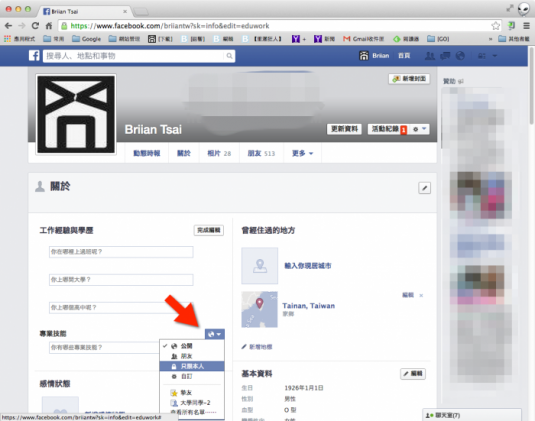The image size is (535, 421).
Task: Toggle the privacy audience selector globe dropdown
Action: click(215, 334)
